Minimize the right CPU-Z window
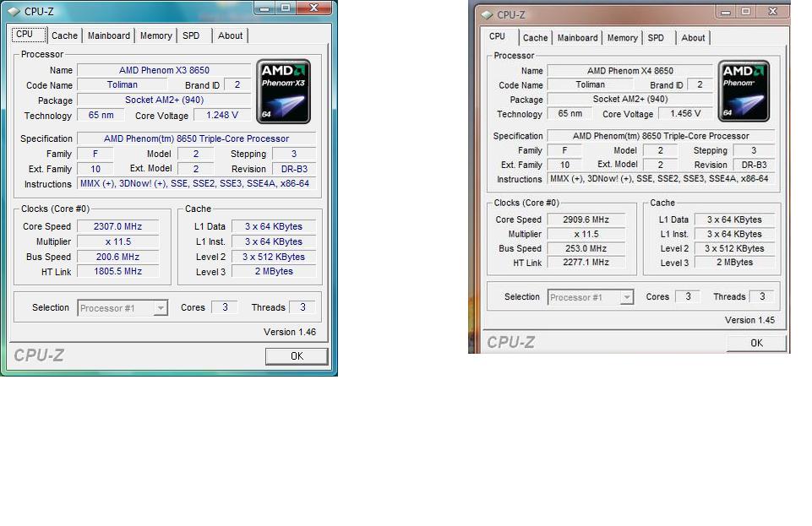Screen dimensions: 812x526 point(726,11)
